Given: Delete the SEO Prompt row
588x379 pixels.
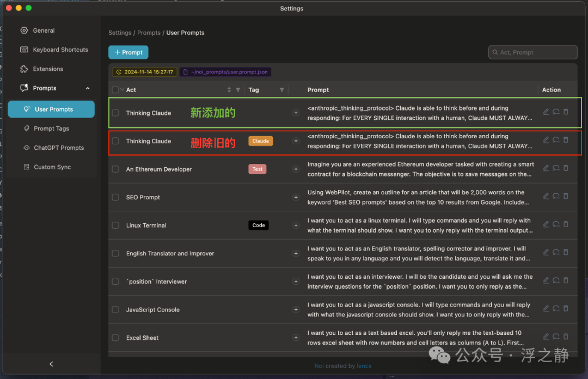Looking at the screenshot, I should click(x=566, y=196).
